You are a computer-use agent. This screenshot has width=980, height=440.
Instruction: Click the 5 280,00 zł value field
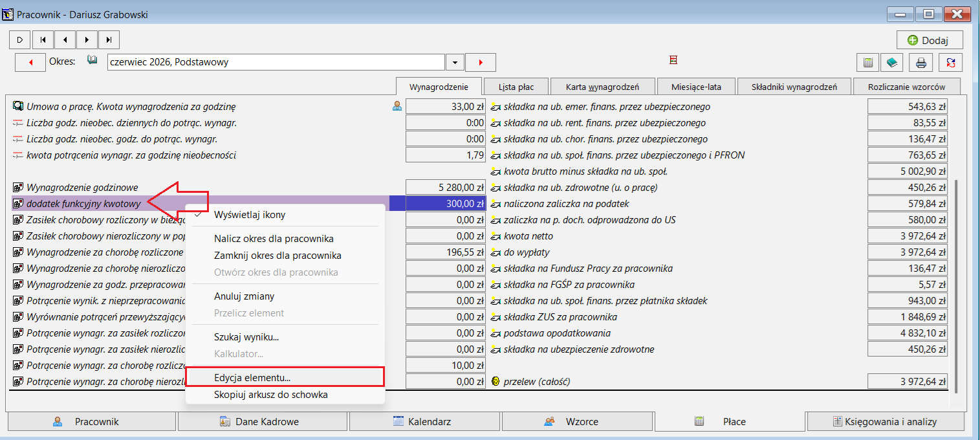446,188
